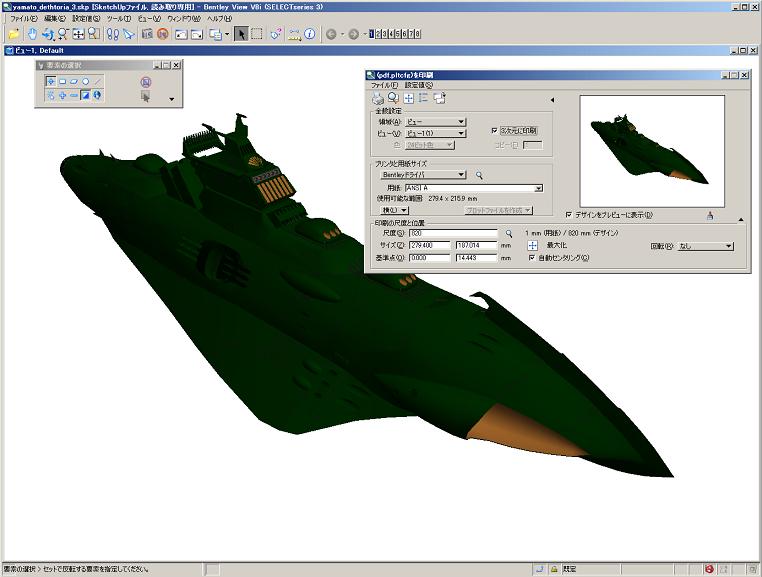Toggle view window 1
Screen dimensions: 762x577
tap(372, 34)
